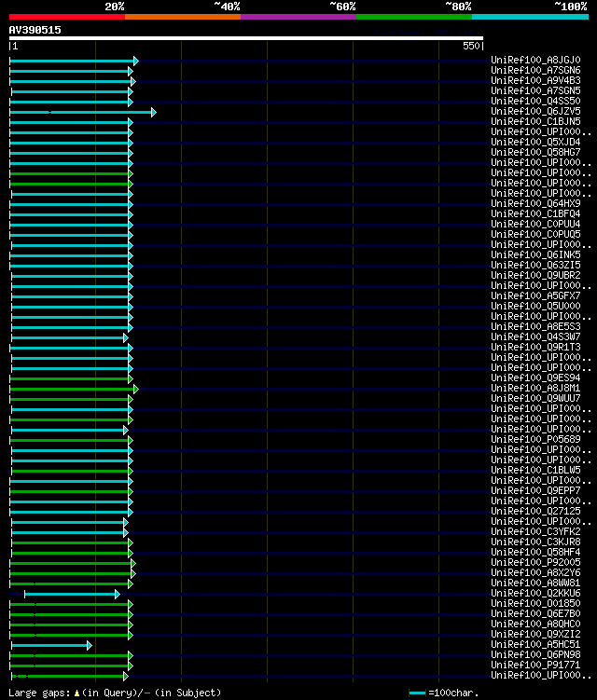Image resolution: width=597 pixels, height=700 pixels.
Task: Select the UniRef100_A8WW81 label
Action: pyautogui.click(x=535, y=583)
